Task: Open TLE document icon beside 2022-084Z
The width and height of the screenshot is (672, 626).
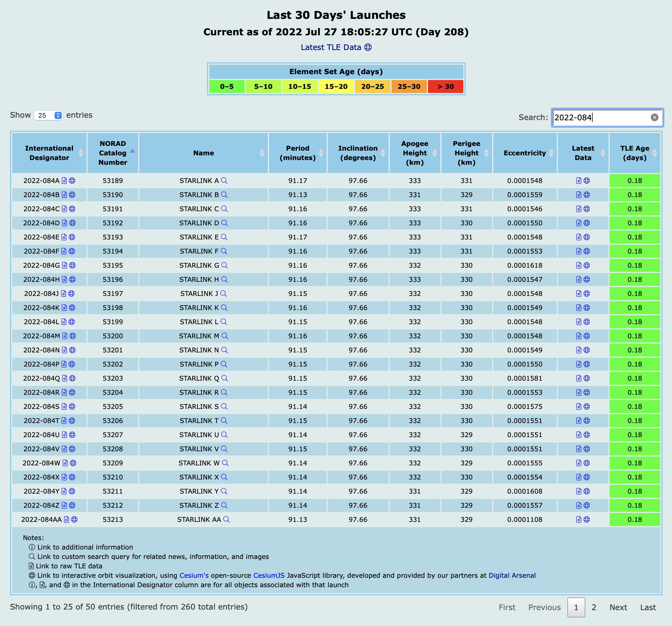Action: (x=64, y=506)
